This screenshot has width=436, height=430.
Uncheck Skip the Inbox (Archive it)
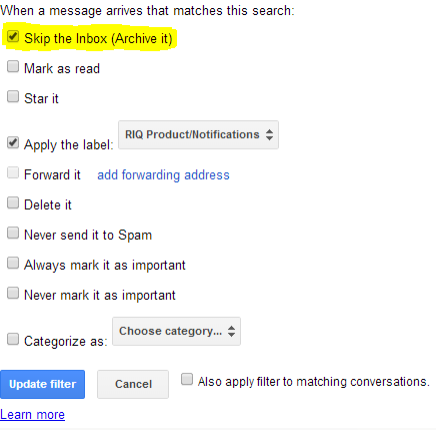[x=13, y=36]
